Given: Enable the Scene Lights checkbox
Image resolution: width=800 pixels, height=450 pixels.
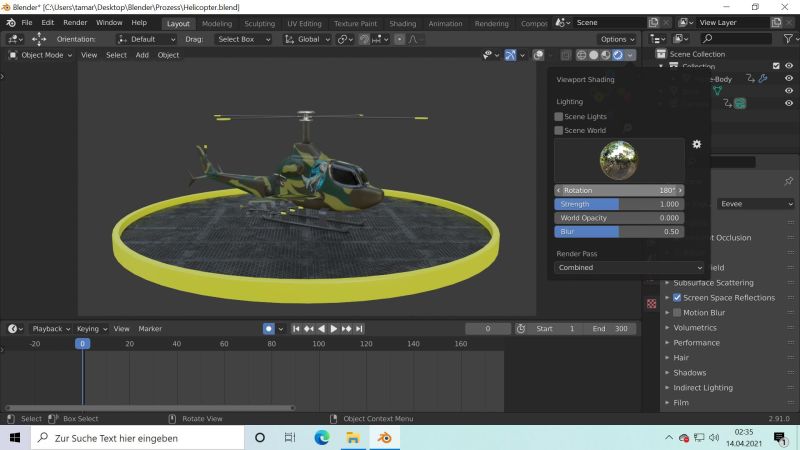Looking at the screenshot, I should click(x=559, y=117).
